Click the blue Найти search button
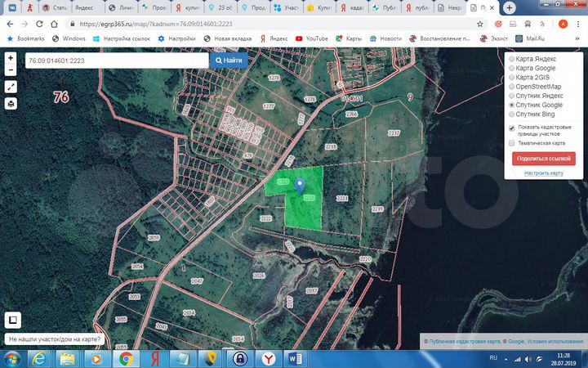The height and width of the screenshot is (368, 588). (x=229, y=61)
